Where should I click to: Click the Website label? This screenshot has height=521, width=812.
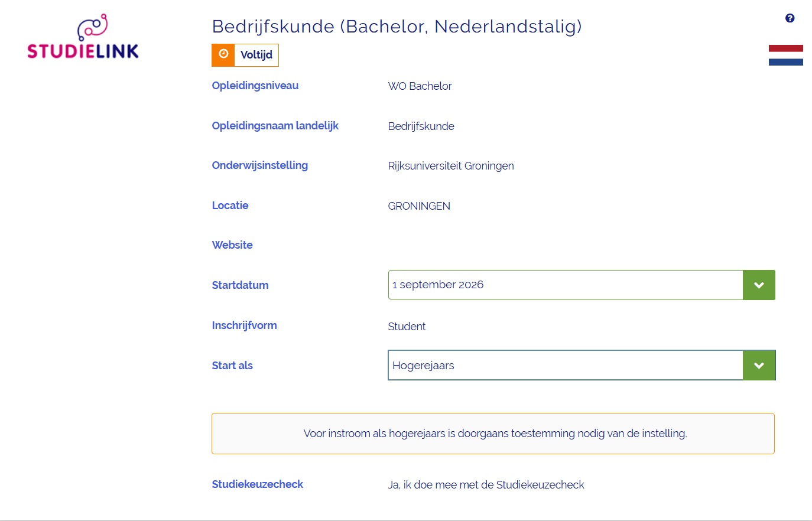[x=232, y=245]
